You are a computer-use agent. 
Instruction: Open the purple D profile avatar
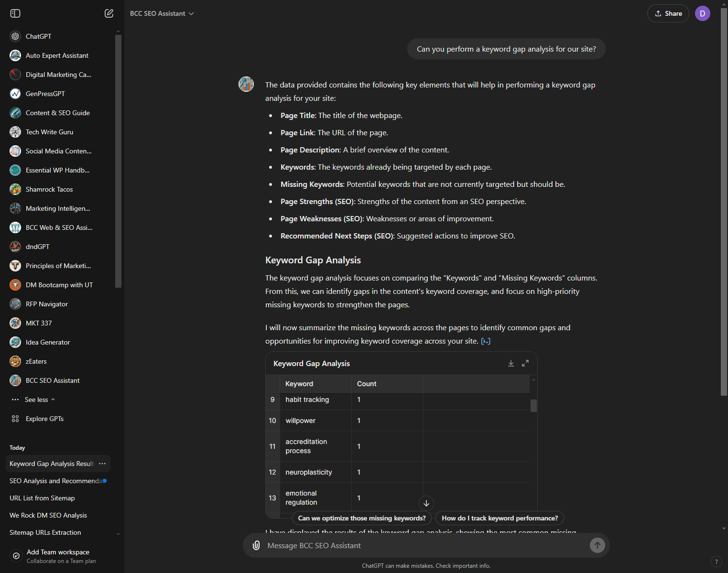pyautogui.click(x=702, y=13)
